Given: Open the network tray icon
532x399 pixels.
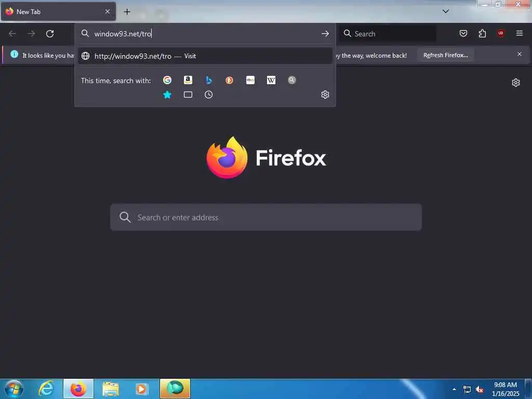Looking at the screenshot, I should (467, 389).
